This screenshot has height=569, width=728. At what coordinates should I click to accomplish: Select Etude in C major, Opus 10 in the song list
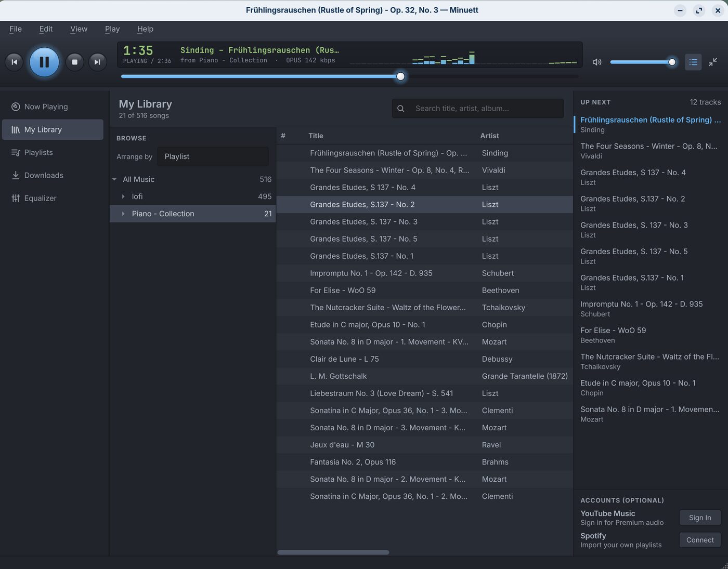[424, 324]
